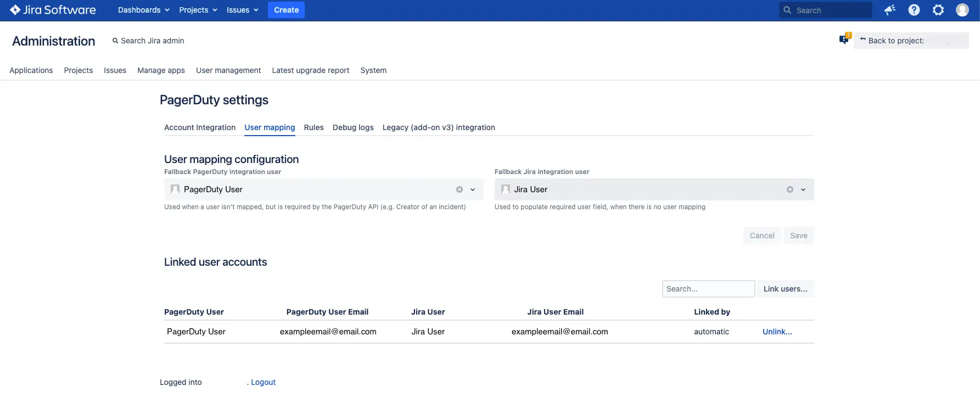This screenshot has width=980, height=403.
Task: Open the Help question mark icon
Action: click(x=914, y=10)
